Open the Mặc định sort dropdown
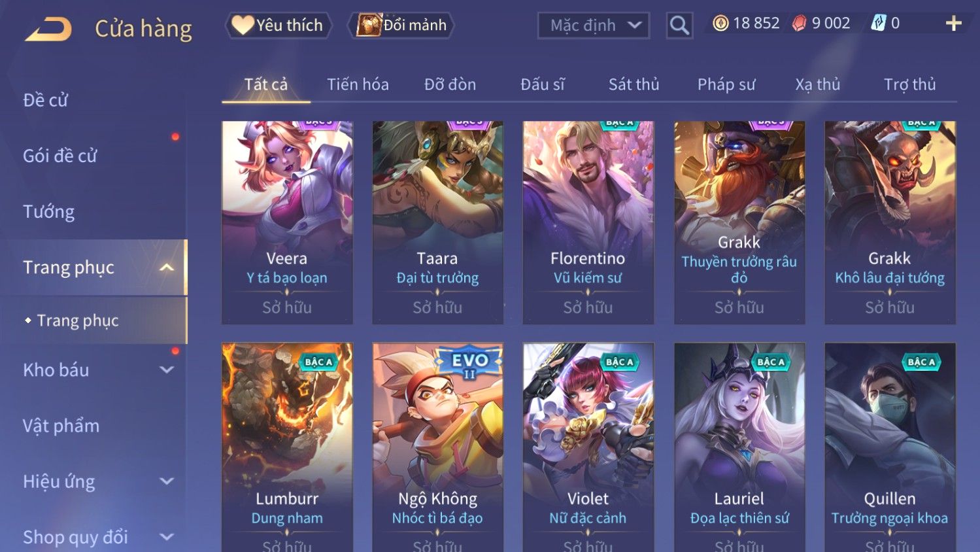Viewport: 980px width, 552px height. click(x=594, y=26)
